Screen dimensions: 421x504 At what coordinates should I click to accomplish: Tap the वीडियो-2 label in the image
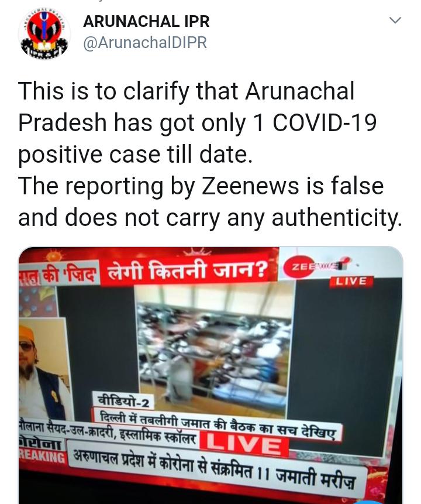pos(124,402)
